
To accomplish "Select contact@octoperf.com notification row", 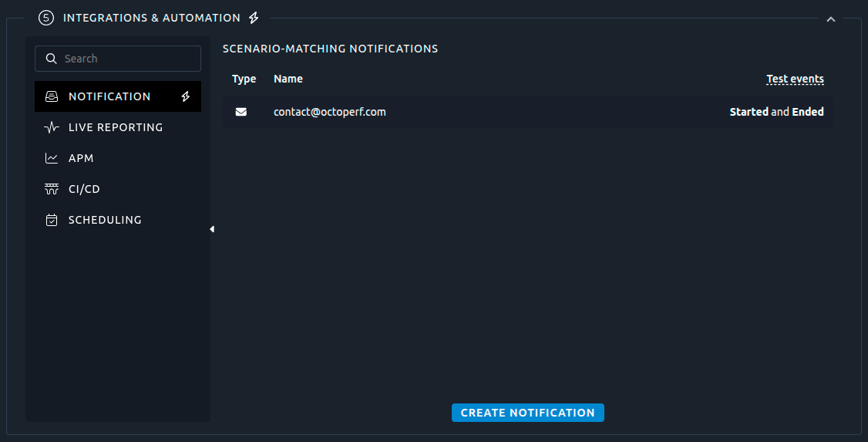I will pos(527,112).
